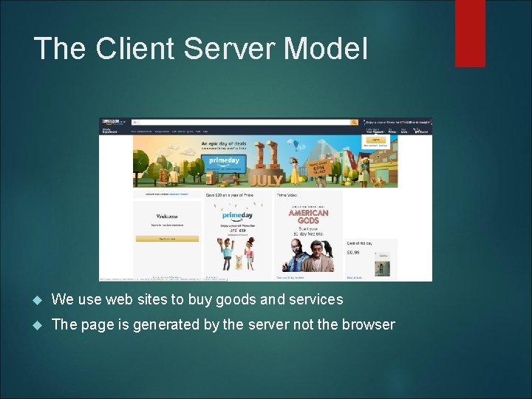The width and height of the screenshot is (532, 399).
Task: Click the Sign in button in account flyout
Action: 375,140
